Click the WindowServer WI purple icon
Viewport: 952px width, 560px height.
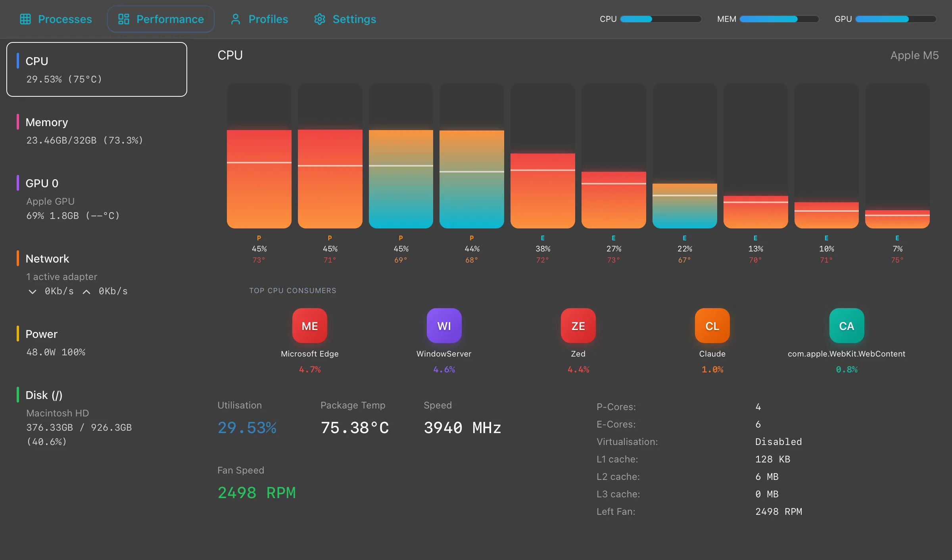pyautogui.click(x=444, y=326)
